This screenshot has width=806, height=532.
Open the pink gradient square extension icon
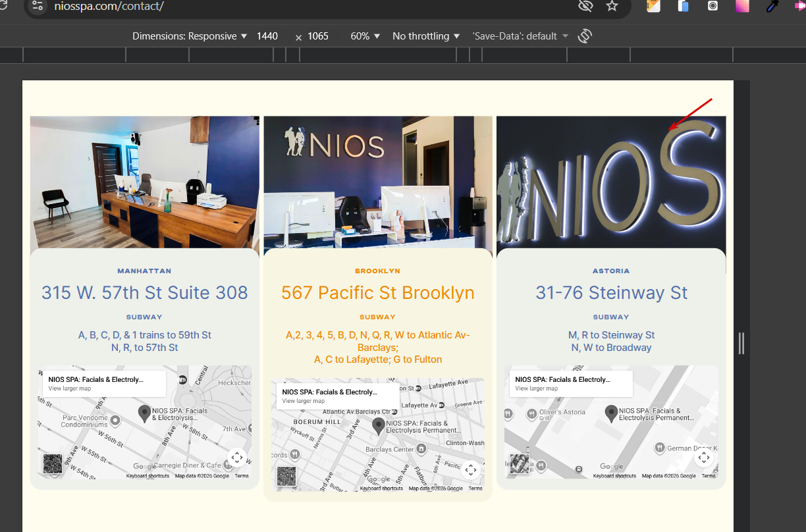point(742,6)
